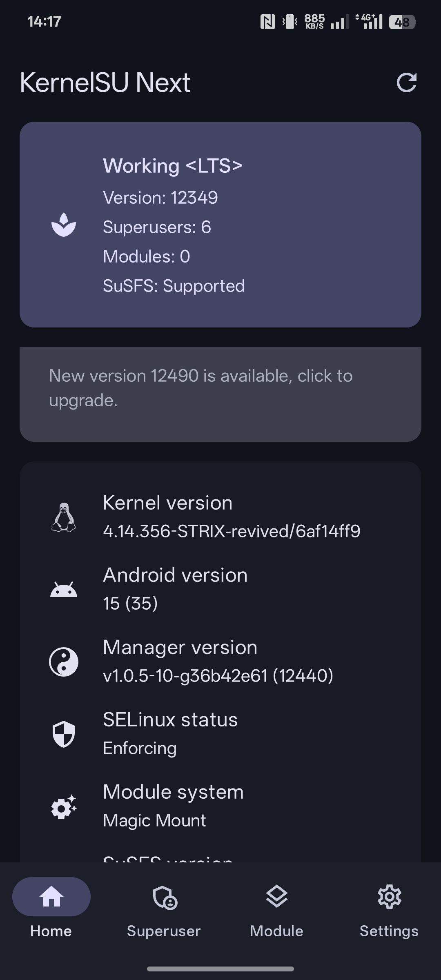Image resolution: width=441 pixels, height=980 pixels.
Task: Tap the NFC icon in status bar
Action: pyautogui.click(x=268, y=22)
